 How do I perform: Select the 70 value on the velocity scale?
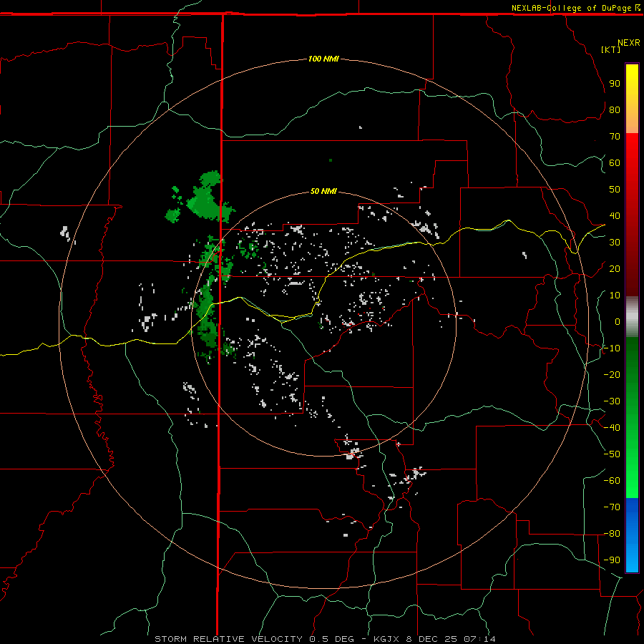click(615, 137)
